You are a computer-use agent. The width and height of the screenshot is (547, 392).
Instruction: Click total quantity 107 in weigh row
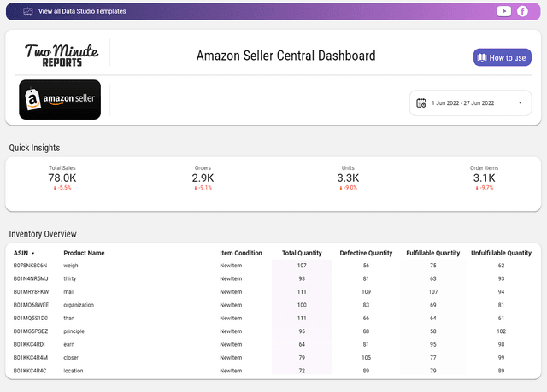pos(302,266)
